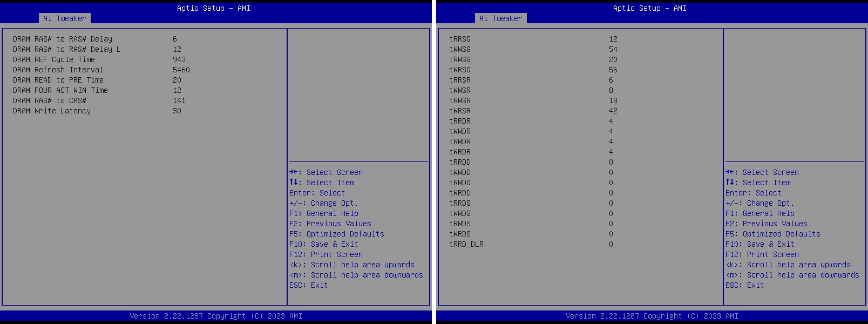This screenshot has width=868, height=324.
Task: Click F1: General Help in tRRSG screen
Action: pyautogui.click(x=760, y=213)
